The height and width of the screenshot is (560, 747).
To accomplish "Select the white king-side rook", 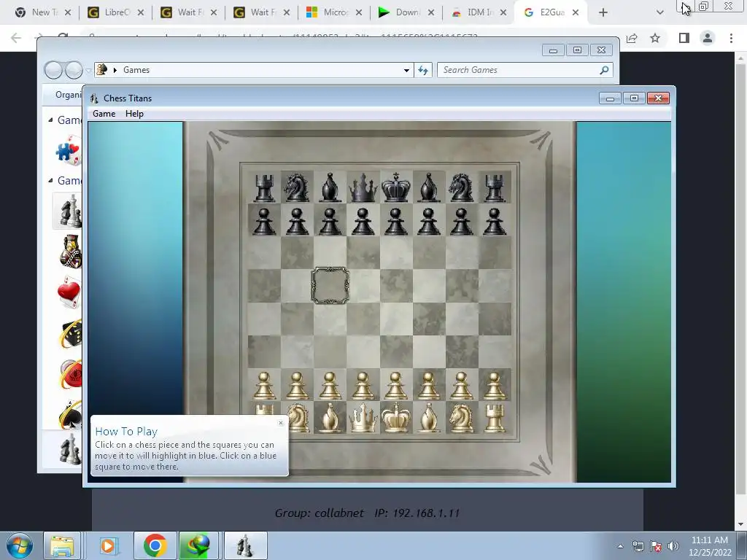I will (495, 418).
